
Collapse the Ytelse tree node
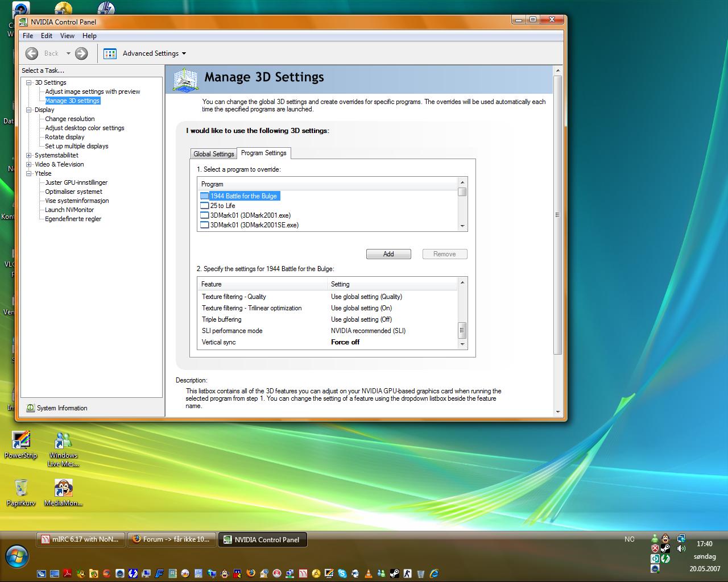tap(29, 173)
